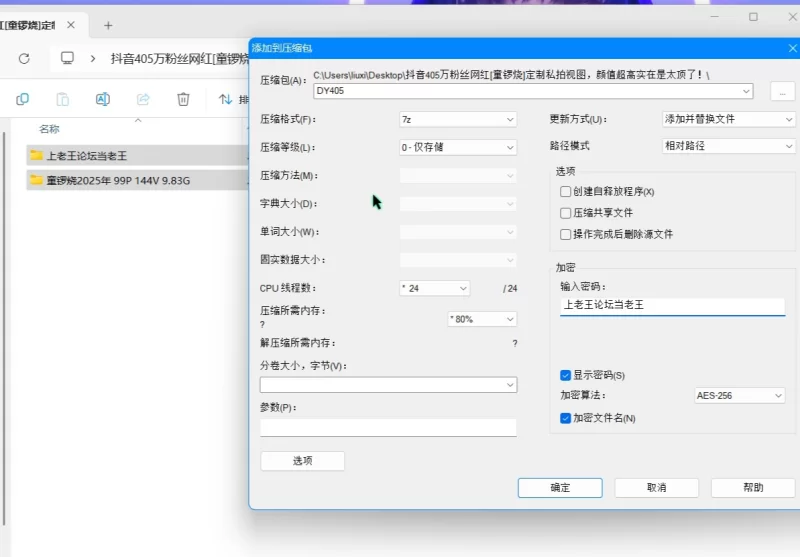Click the 取消 button
This screenshot has height=557, width=800.
pos(657,488)
